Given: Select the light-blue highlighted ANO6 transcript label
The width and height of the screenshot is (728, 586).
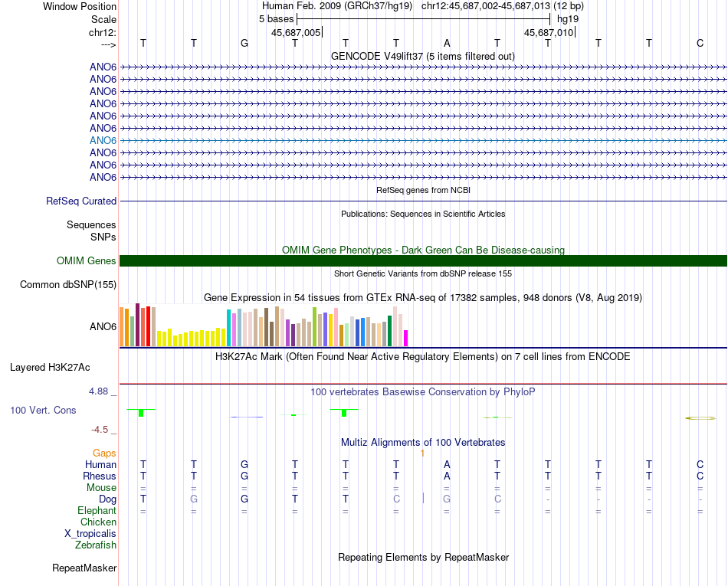Looking at the screenshot, I should point(103,140).
